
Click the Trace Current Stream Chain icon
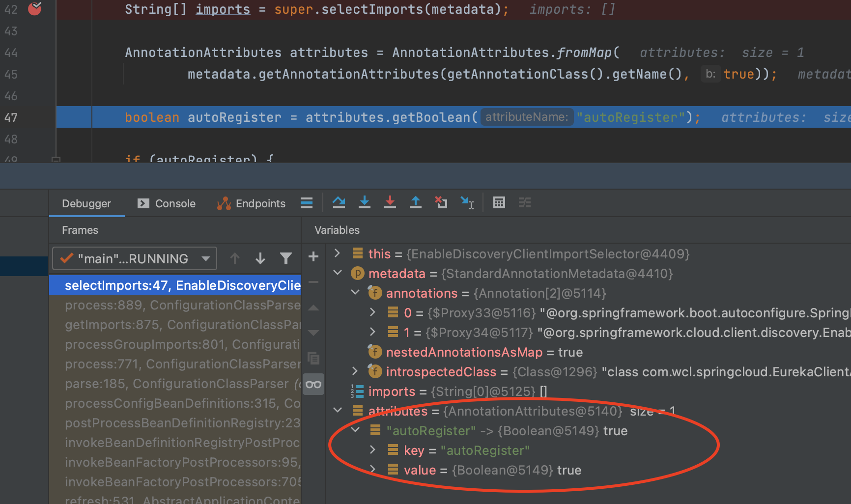click(525, 202)
